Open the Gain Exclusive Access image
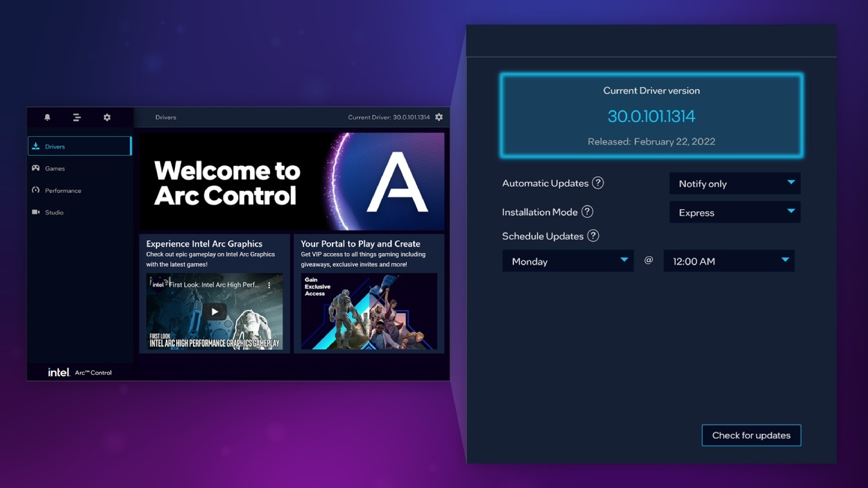868x488 pixels. (x=369, y=311)
